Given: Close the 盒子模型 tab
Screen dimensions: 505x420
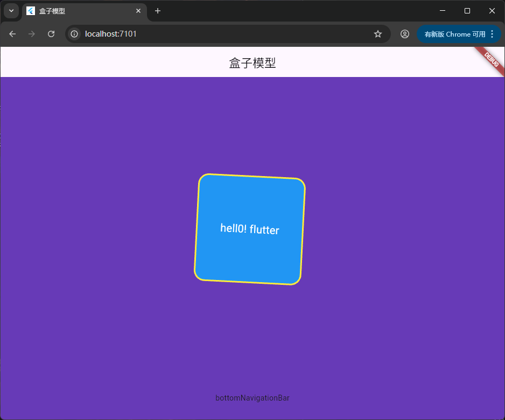Looking at the screenshot, I should (x=138, y=11).
